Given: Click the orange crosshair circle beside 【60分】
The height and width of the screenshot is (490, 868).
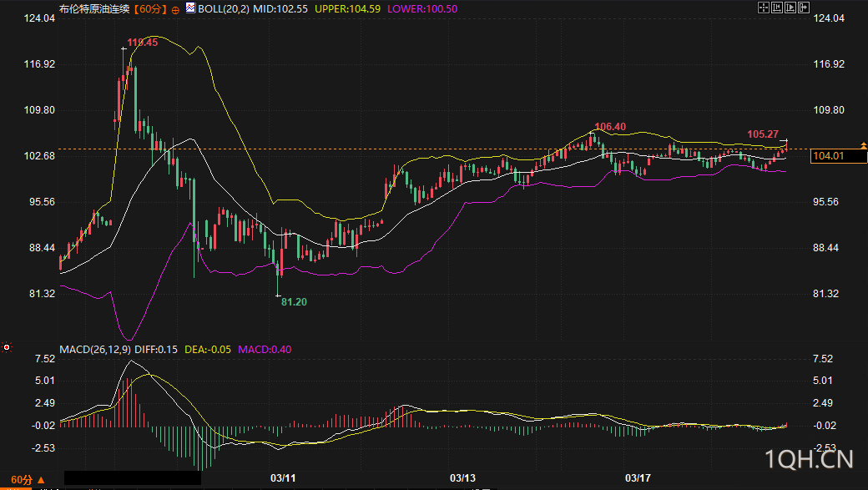Looking at the screenshot, I should 175,9.
